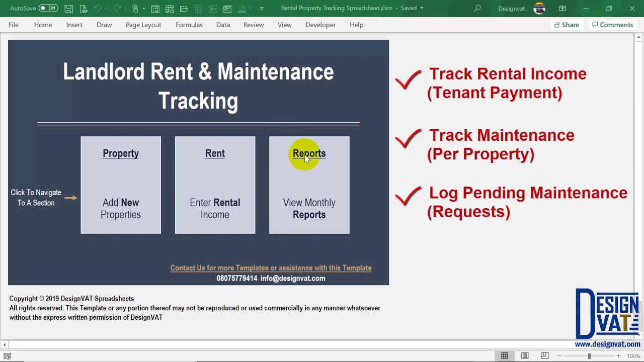
Task: Select the Formulas ribbon tab
Action: 189,25
